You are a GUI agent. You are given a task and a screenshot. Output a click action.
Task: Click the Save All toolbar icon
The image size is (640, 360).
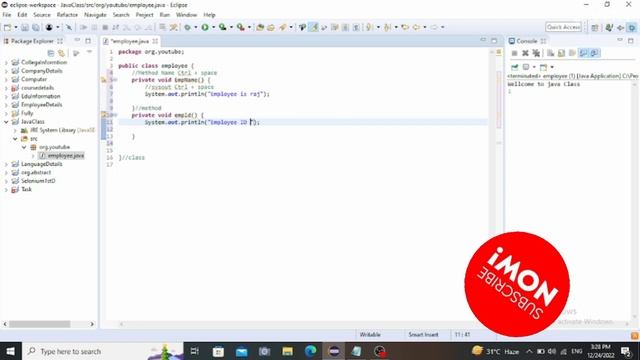coord(36,27)
